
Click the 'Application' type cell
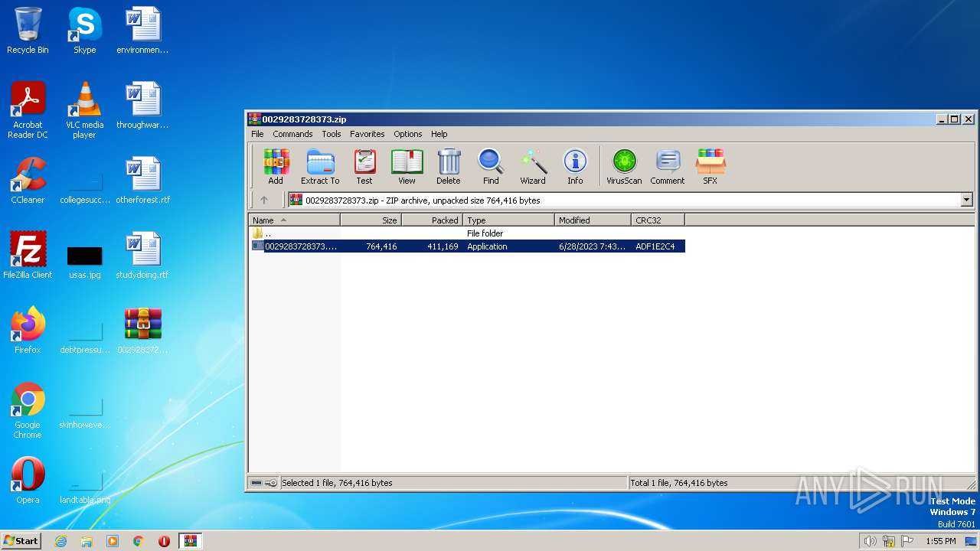point(487,246)
